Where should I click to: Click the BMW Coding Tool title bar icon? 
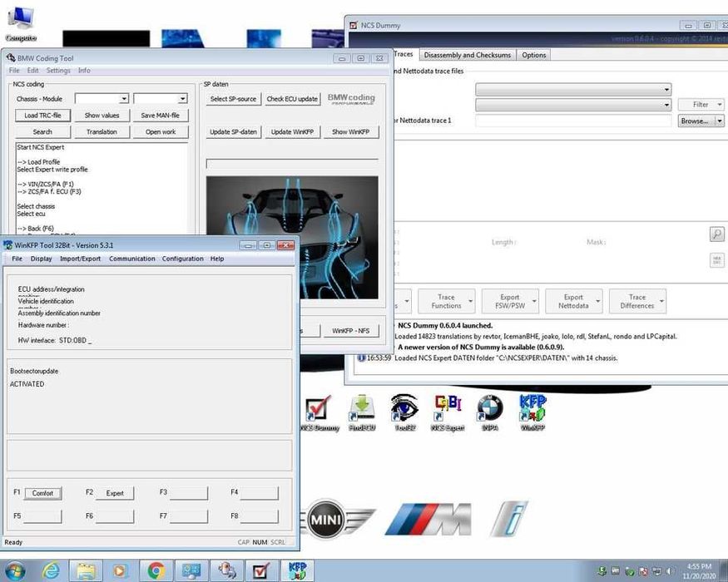(11, 58)
